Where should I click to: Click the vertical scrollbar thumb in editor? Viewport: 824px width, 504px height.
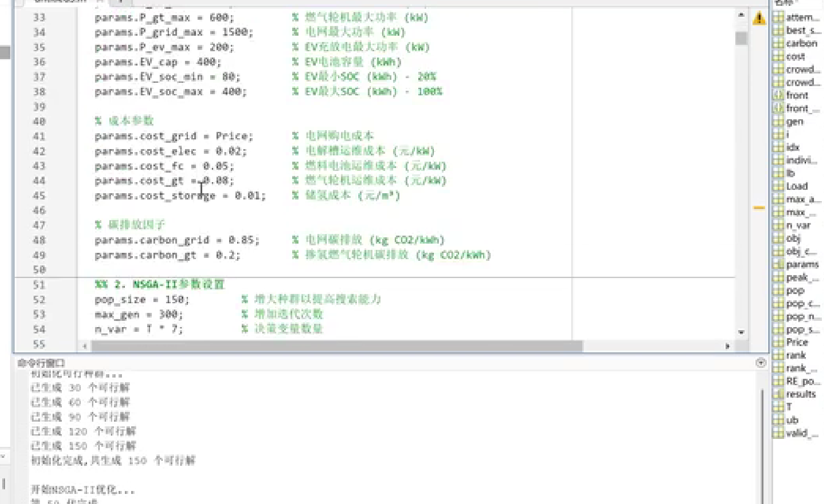point(741,38)
